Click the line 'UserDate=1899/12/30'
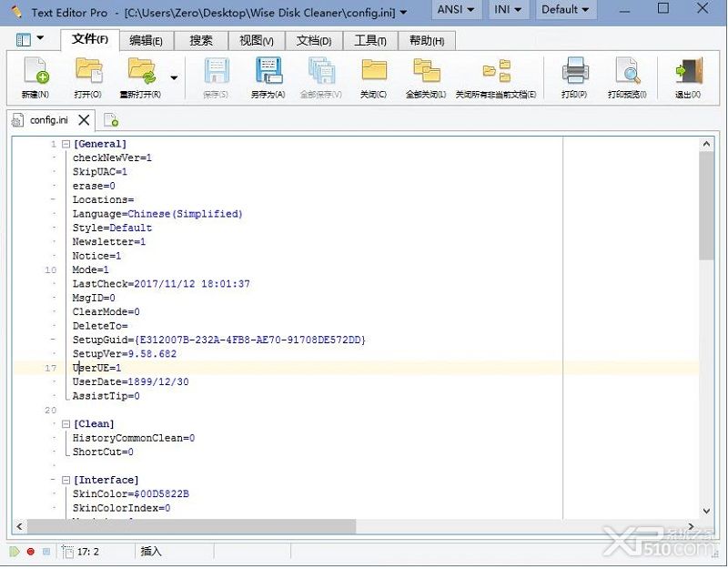 (x=130, y=381)
